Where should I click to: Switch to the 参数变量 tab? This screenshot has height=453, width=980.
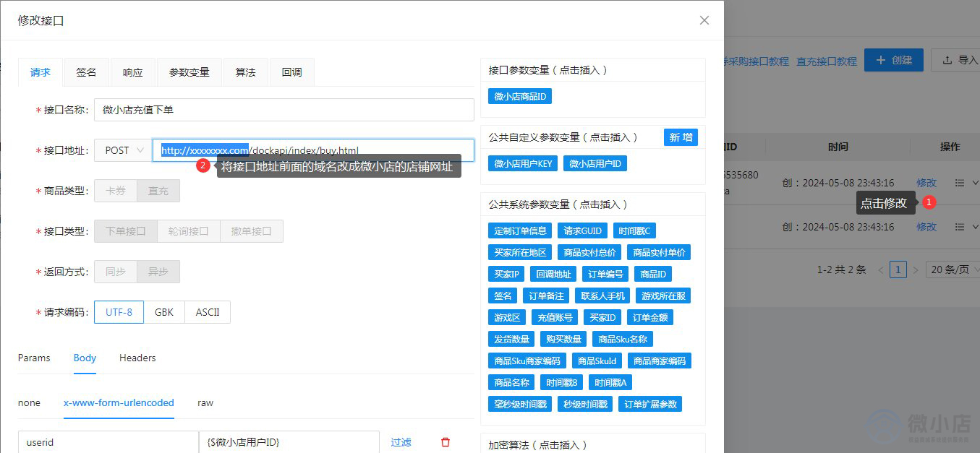(x=189, y=72)
